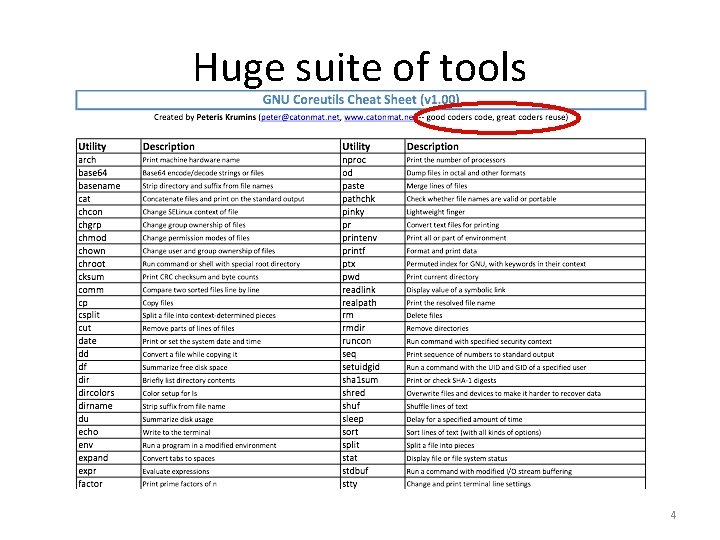Open the www.catonmat.net website link
The width and height of the screenshot is (720, 540).
click(379, 117)
